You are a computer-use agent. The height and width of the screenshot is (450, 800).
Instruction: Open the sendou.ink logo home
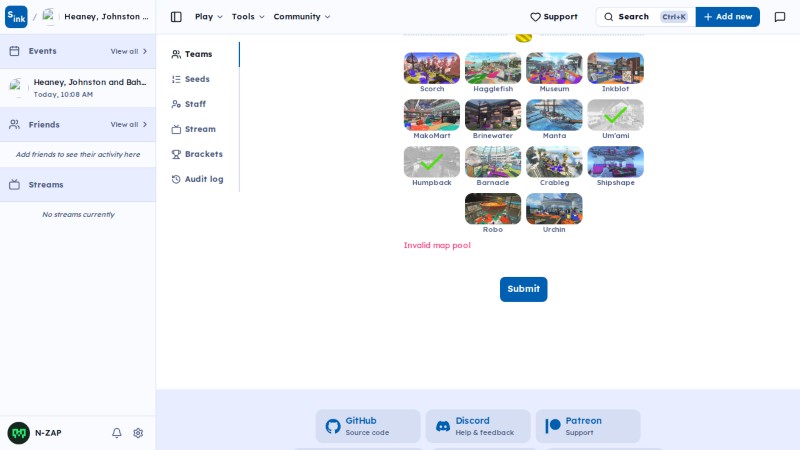point(16,17)
